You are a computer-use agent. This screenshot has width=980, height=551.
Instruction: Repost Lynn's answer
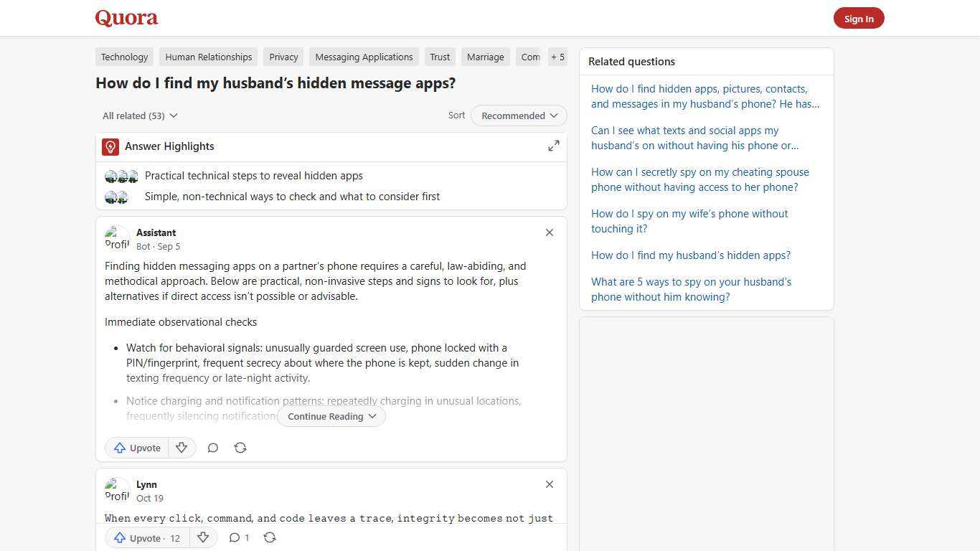pos(270,537)
